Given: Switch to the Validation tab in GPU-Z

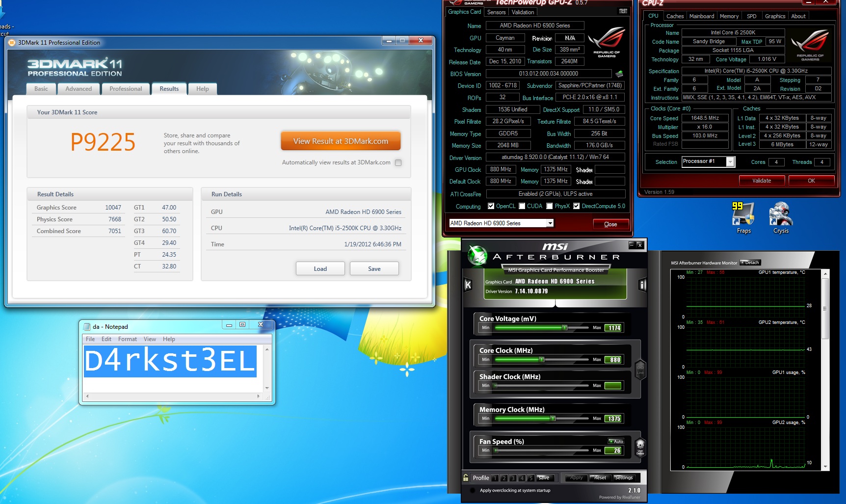Looking at the screenshot, I should (523, 12).
